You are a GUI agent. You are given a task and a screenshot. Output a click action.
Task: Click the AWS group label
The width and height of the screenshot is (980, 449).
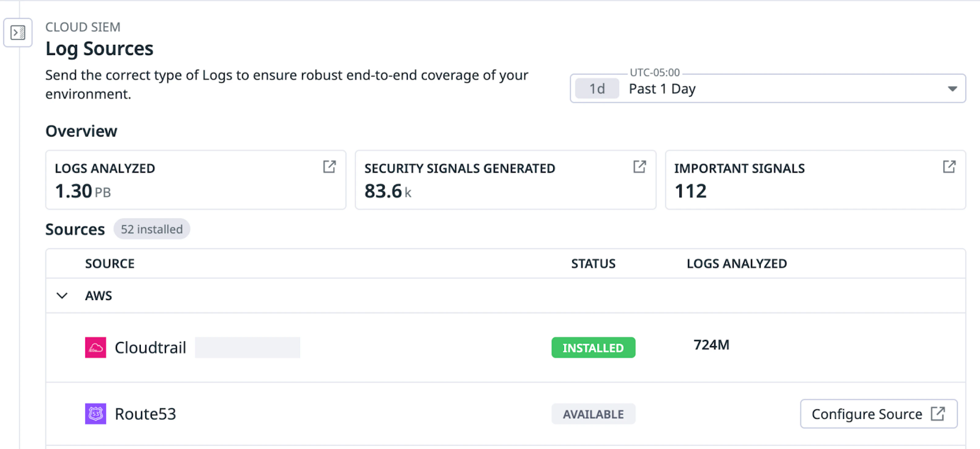(x=99, y=296)
